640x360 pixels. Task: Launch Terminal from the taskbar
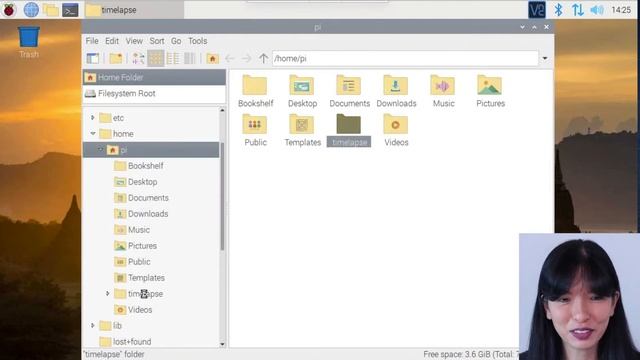pyautogui.click(x=70, y=10)
